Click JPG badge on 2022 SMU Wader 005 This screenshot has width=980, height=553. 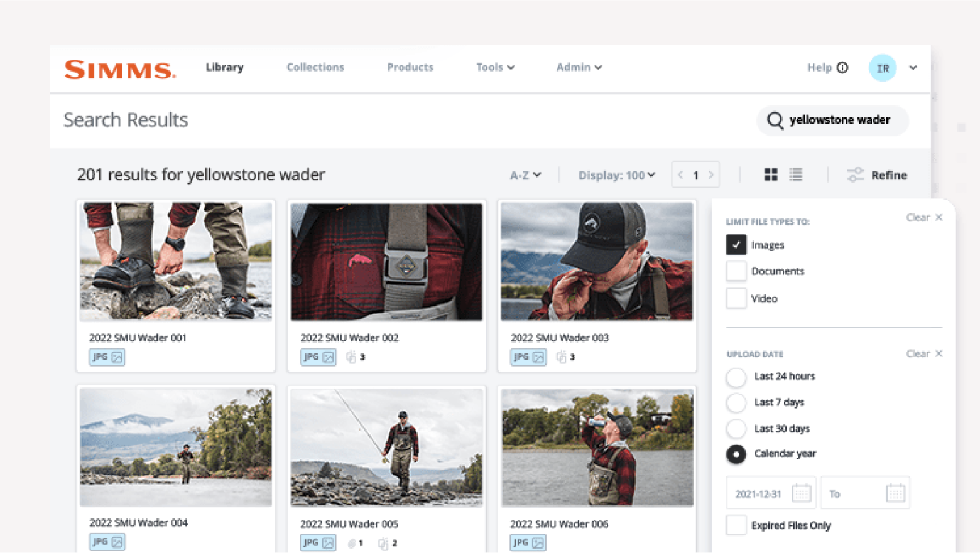(318, 543)
